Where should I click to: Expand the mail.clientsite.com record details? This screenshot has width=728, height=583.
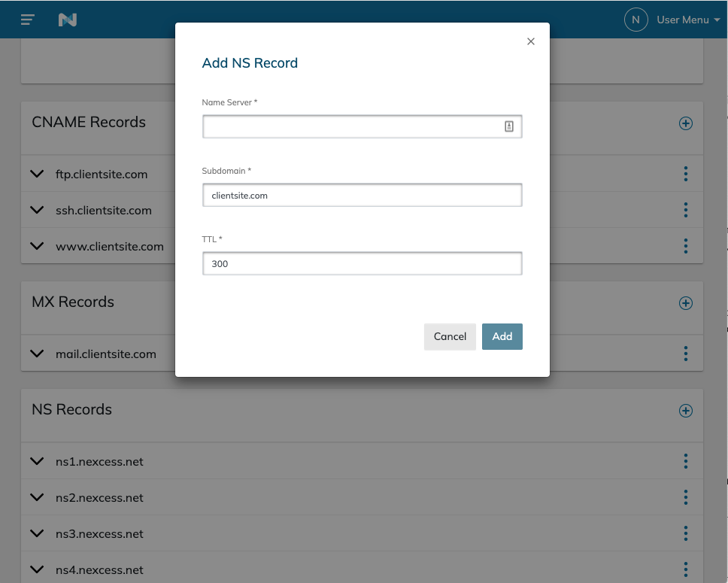37,353
